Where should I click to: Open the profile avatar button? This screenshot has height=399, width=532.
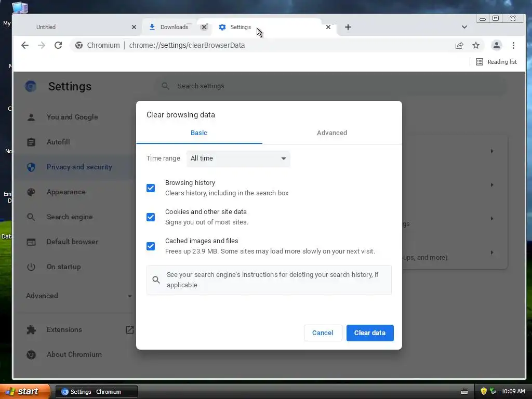click(x=496, y=45)
